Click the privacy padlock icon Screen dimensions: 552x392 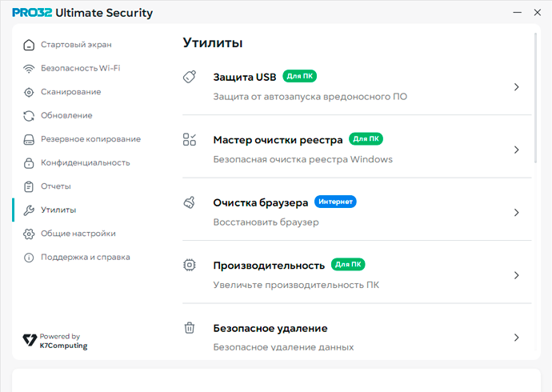coord(29,163)
